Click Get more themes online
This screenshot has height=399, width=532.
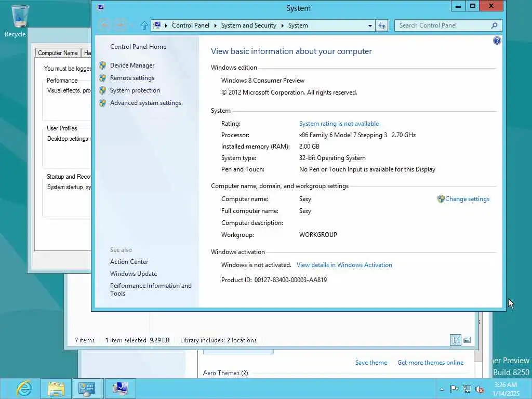pos(430,363)
